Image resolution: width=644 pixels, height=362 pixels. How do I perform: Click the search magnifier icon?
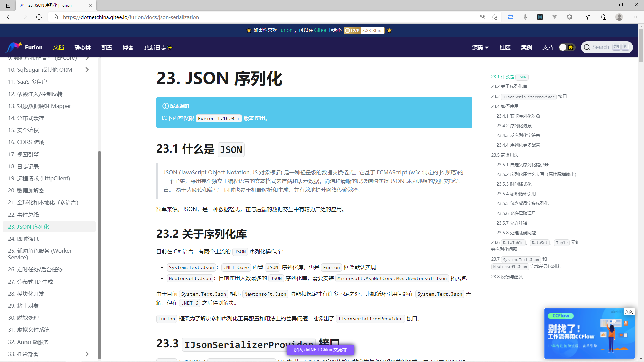coord(587,47)
